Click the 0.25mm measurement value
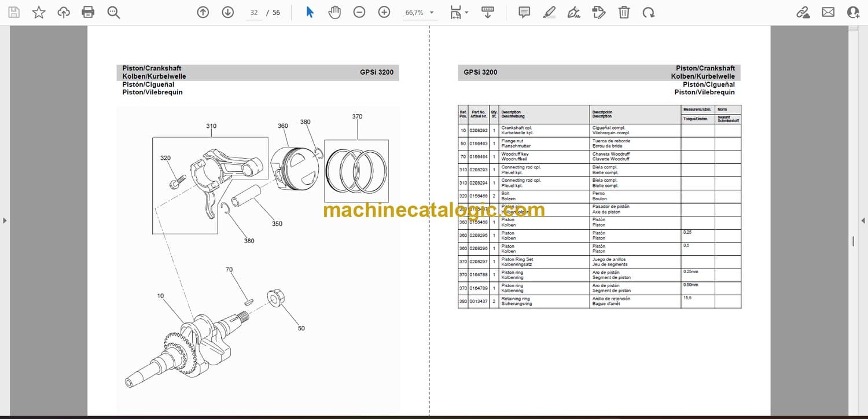 click(x=692, y=271)
